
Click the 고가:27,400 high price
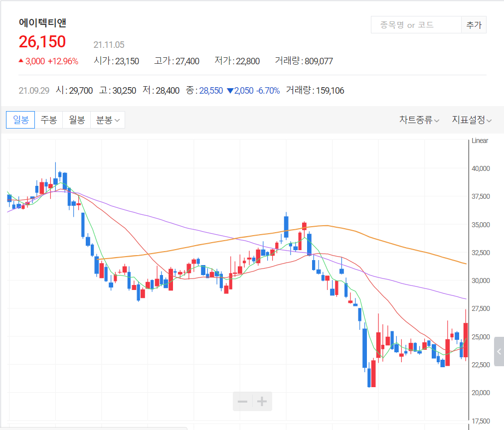[x=177, y=61]
